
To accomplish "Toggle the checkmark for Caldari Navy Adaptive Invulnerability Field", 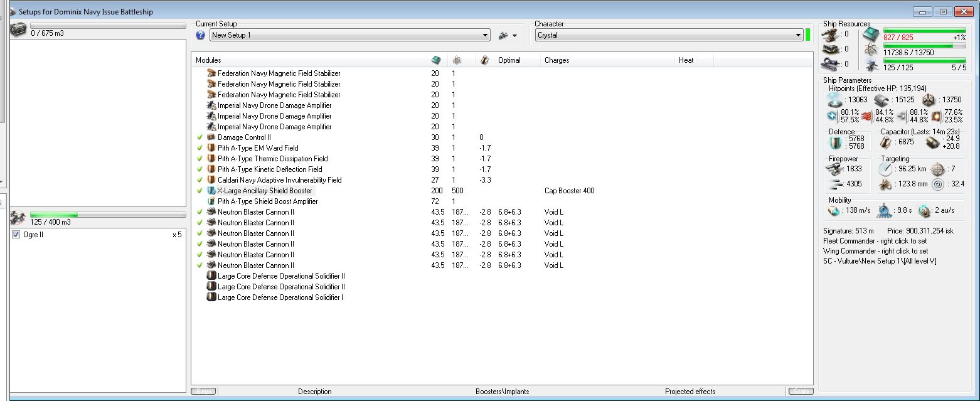I will click(200, 179).
